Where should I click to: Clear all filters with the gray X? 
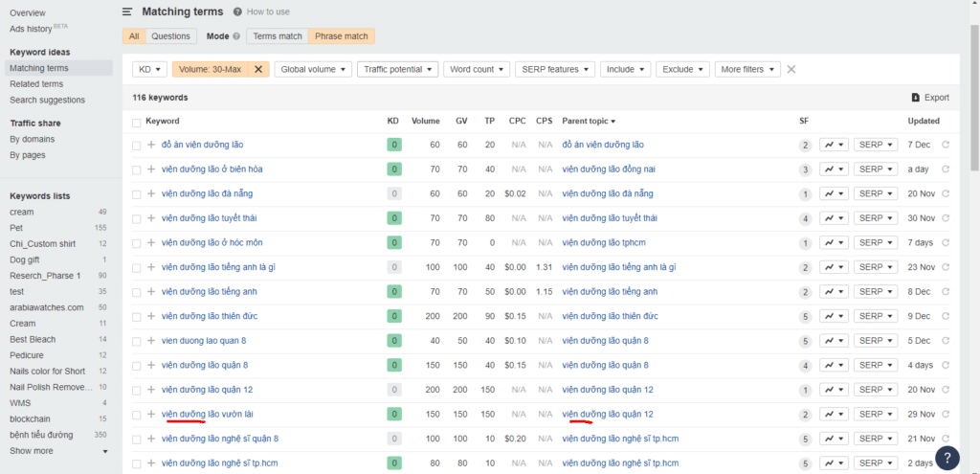791,69
